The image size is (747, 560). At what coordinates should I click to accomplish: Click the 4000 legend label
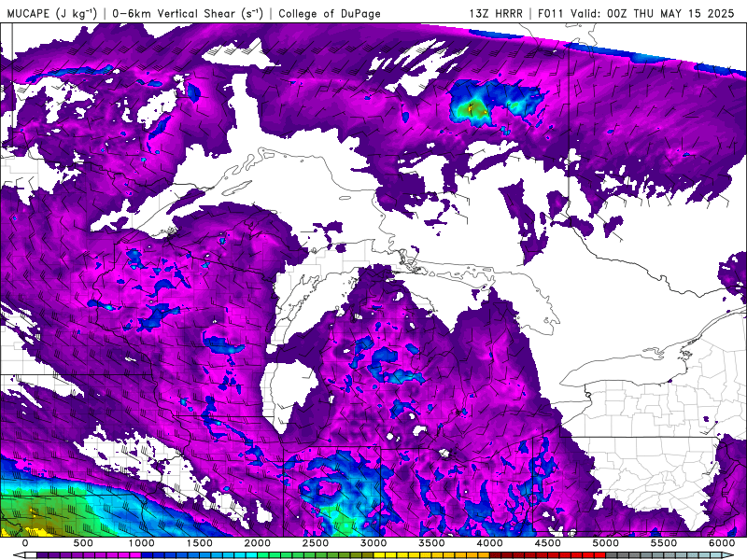489,543
